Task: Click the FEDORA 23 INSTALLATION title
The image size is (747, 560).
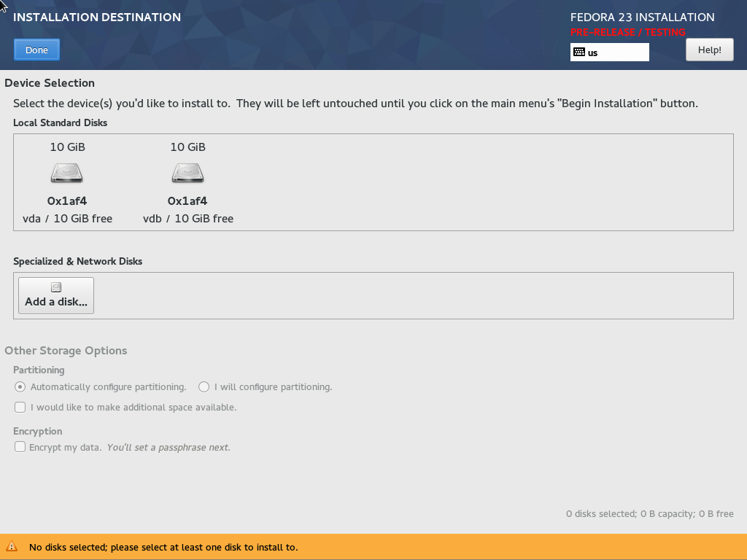Action: [x=642, y=17]
